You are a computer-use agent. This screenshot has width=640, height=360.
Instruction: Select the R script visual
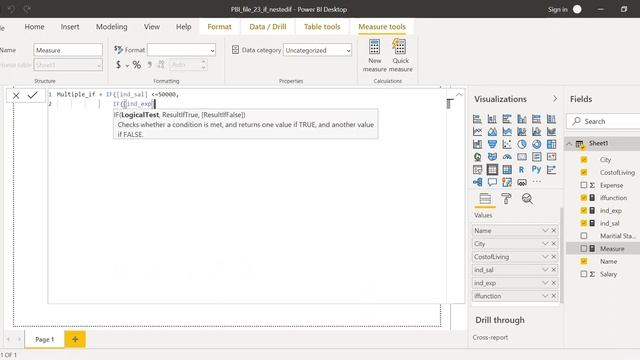point(522,169)
